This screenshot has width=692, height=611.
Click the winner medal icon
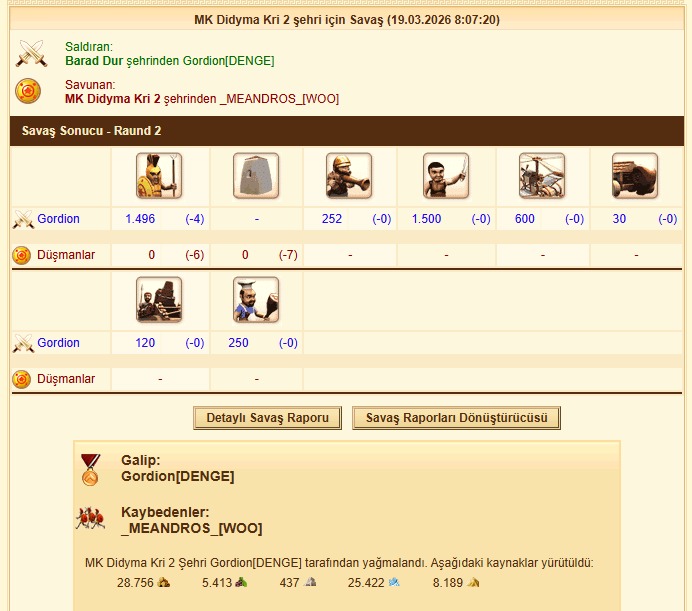click(x=90, y=470)
